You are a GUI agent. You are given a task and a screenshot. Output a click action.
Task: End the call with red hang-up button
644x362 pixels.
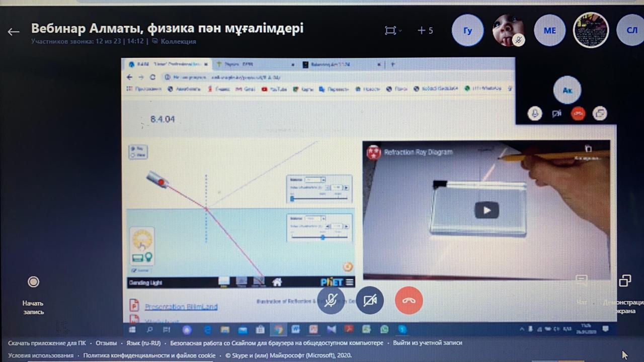point(409,301)
